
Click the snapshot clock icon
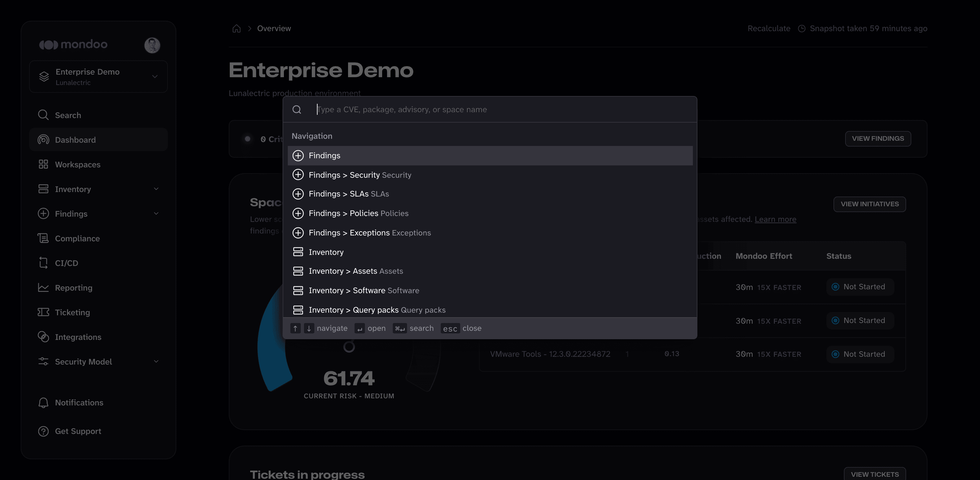coord(801,29)
